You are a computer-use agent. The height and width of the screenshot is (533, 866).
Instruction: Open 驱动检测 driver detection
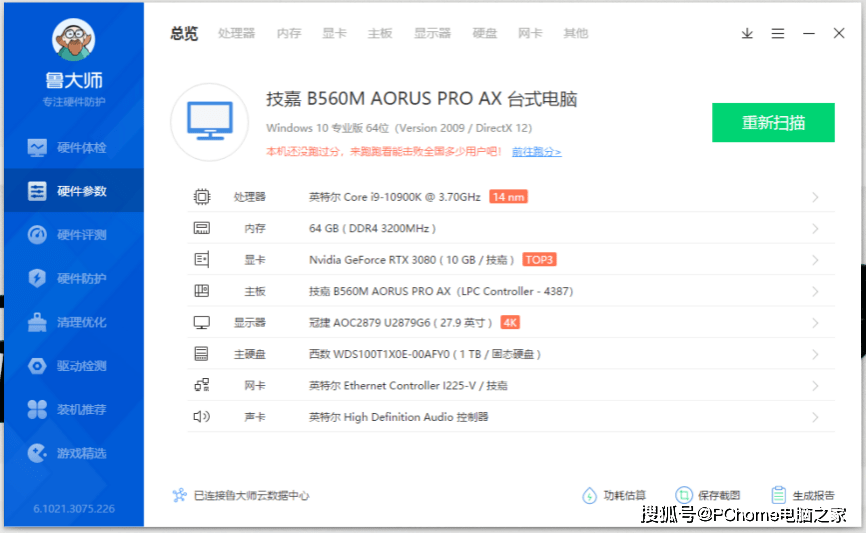point(73,366)
